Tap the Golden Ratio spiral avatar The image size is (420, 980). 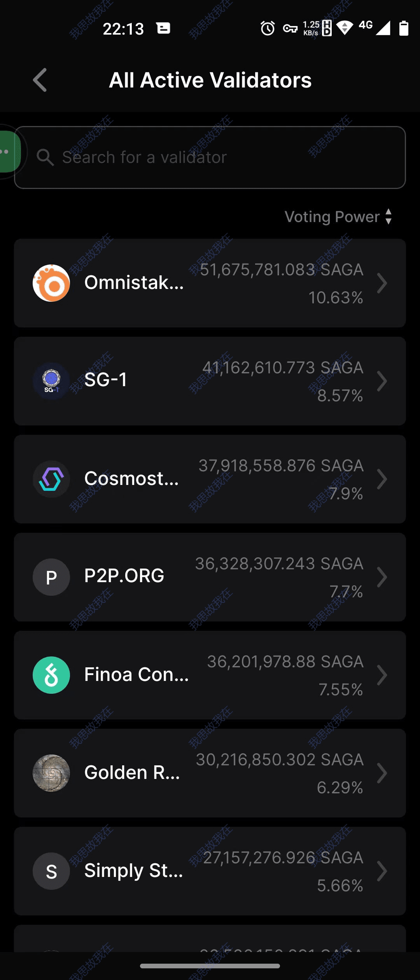(51, 773)
